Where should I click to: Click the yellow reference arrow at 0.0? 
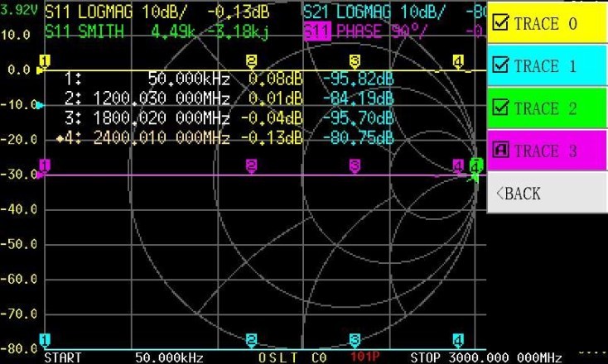click(x=40, y=70)
